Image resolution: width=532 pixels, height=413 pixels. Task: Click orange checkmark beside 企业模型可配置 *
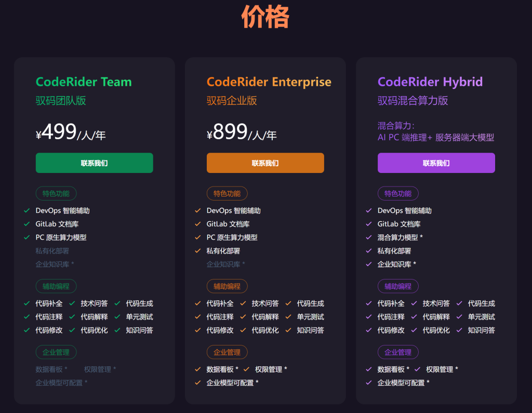tap(198, 382)
